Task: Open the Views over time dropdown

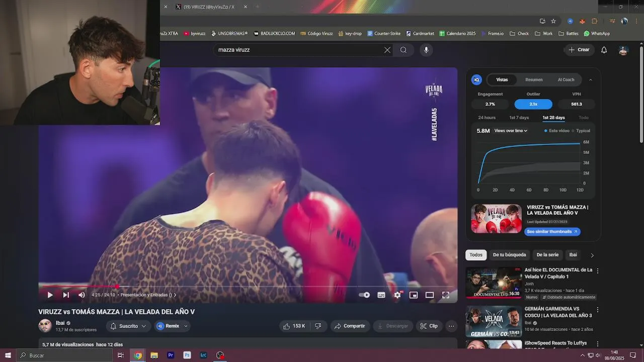Action: point(511,131)
